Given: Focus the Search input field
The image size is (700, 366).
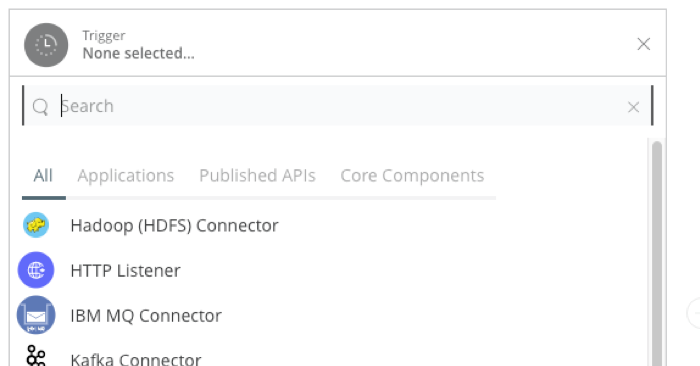Looking at the screenshot, I should [338, 106].
